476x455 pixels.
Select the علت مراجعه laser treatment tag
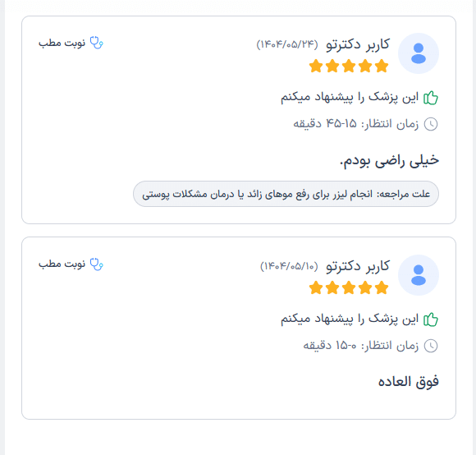click(286, 194)
